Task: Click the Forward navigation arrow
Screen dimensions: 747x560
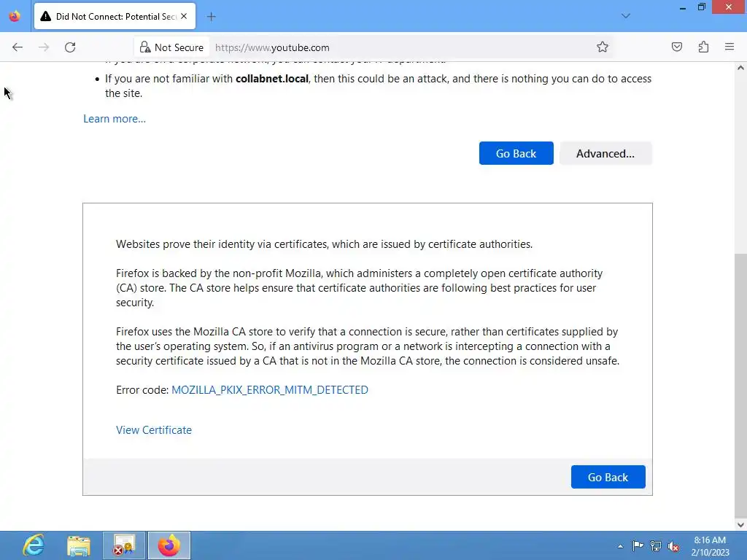Action: point(44,47)
